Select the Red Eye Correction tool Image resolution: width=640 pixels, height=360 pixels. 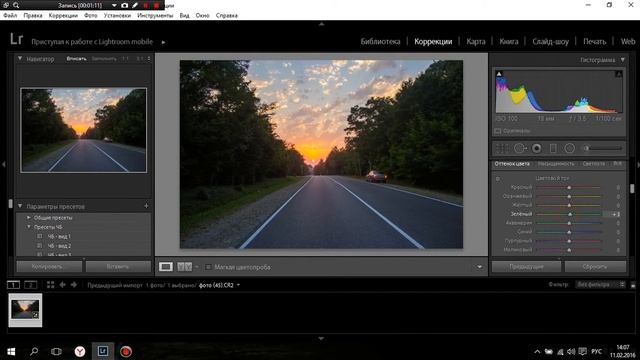click(x=537, y=149)
